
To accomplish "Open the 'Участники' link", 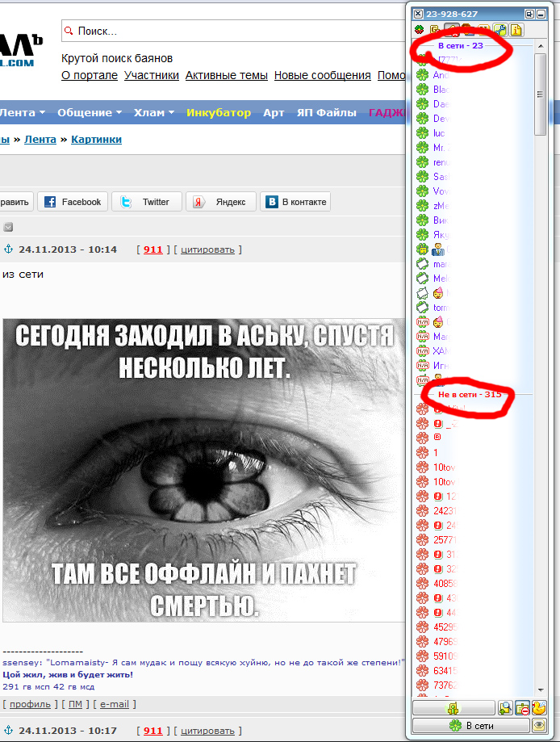I will (x=152, y=75).
